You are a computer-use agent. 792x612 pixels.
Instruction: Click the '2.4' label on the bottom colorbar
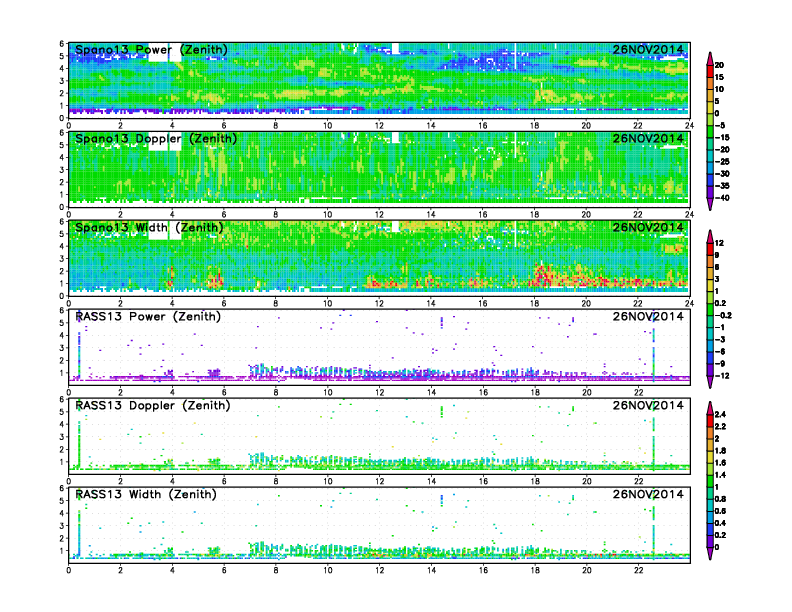coord(720,414)
